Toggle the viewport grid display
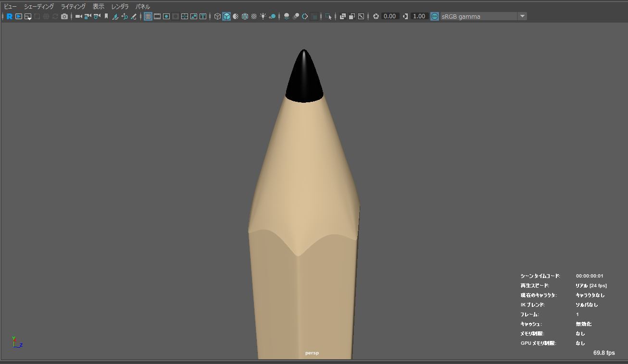628x364 pixels. (148, 16)
